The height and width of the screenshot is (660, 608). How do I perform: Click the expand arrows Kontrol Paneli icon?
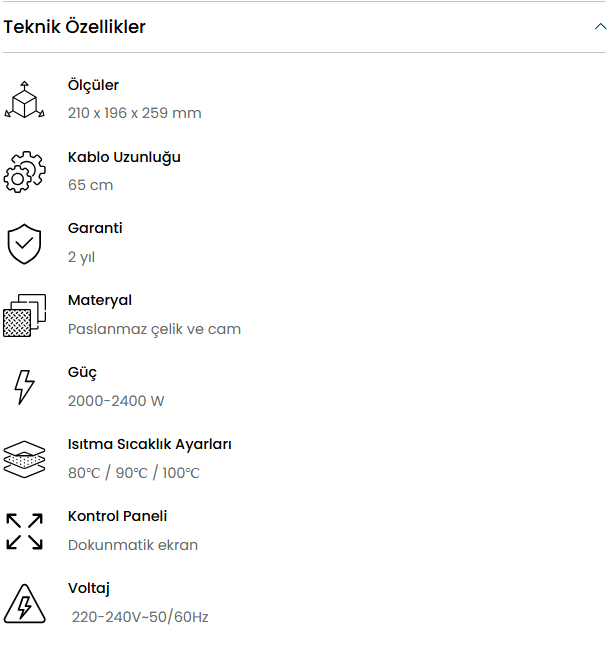coord(24,531)
